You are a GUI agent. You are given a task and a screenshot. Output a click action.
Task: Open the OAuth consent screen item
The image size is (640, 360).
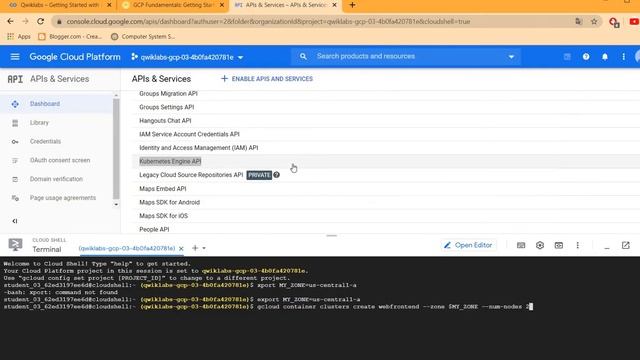[60, 160]
